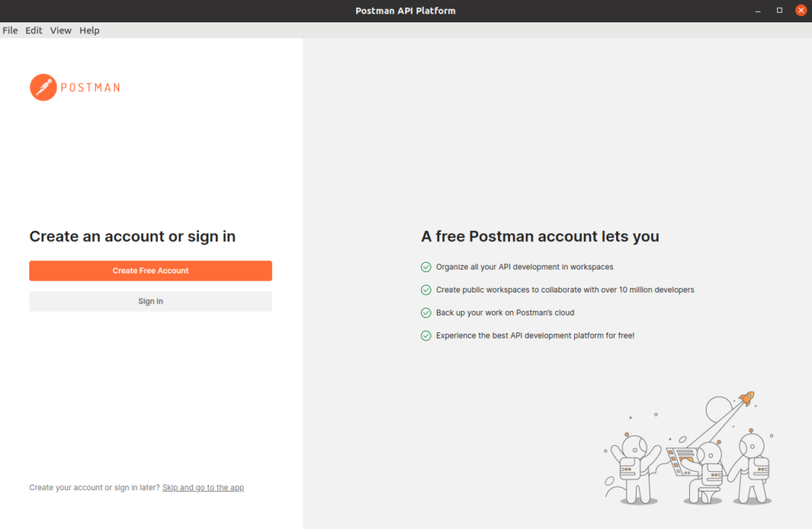Follow the Skip and go to the app link
The height and width of the screenshot is (529, 812).
point(203,487)
